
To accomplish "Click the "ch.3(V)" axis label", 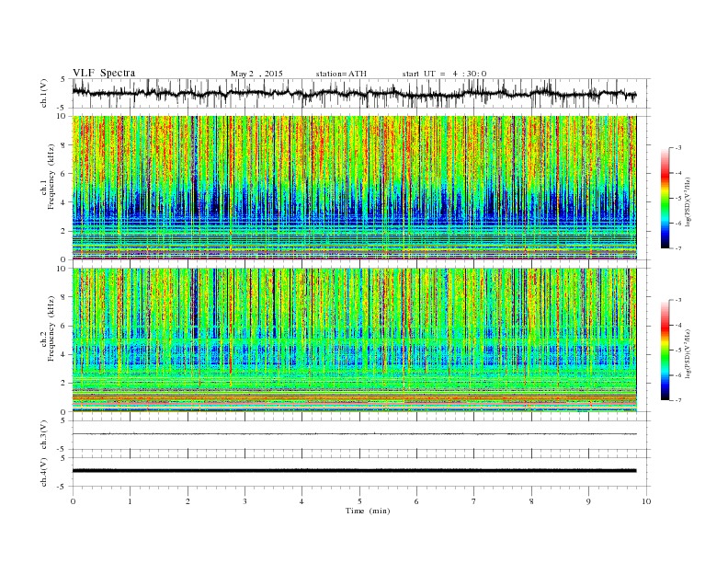I will tap(44, 435).
